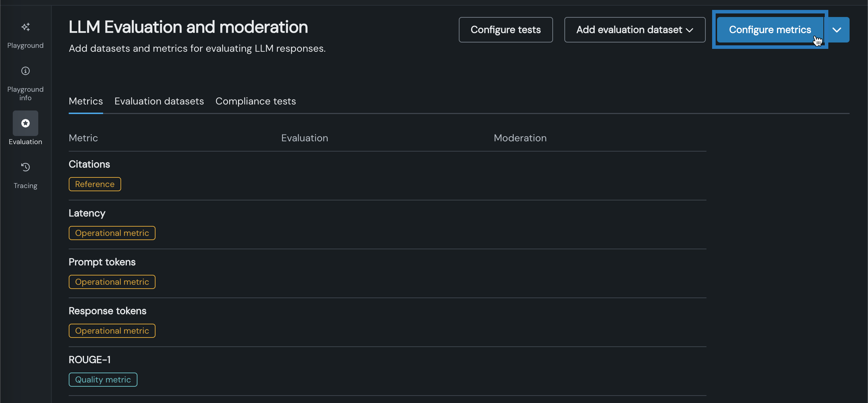Click the Playground info circle icon
This screenshot has height=403, width=868.
tap(26, 71)
